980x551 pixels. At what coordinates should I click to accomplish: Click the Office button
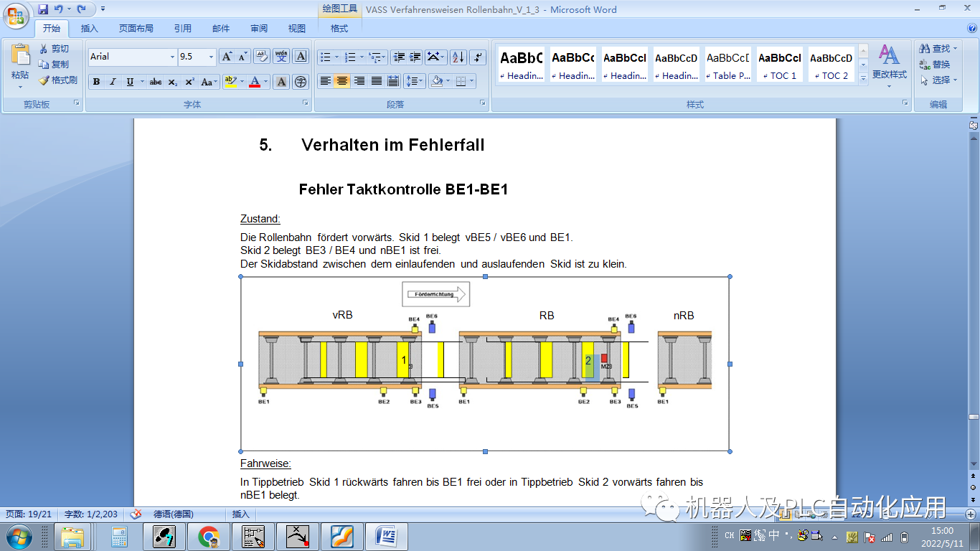[x=16, y=16]
